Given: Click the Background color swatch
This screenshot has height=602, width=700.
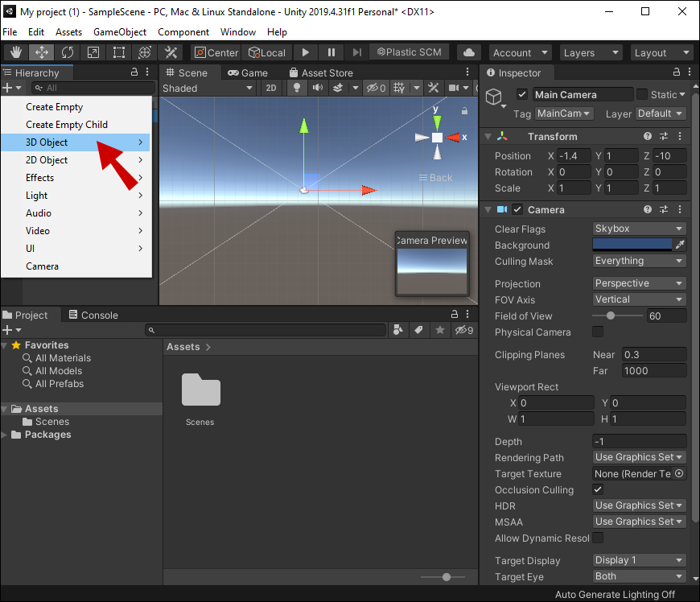Looking at the screenshot, I should coord(632,245).
